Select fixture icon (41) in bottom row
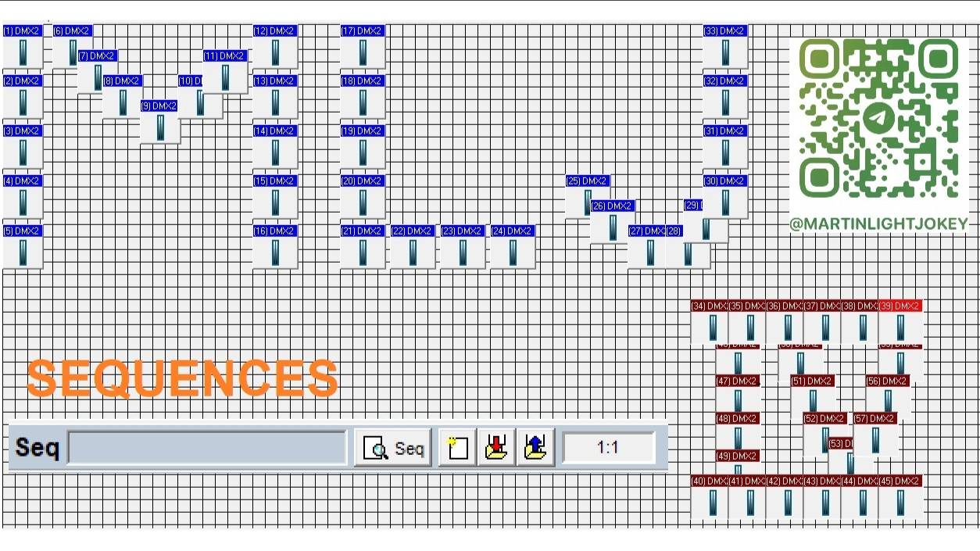 pos(747,497)
